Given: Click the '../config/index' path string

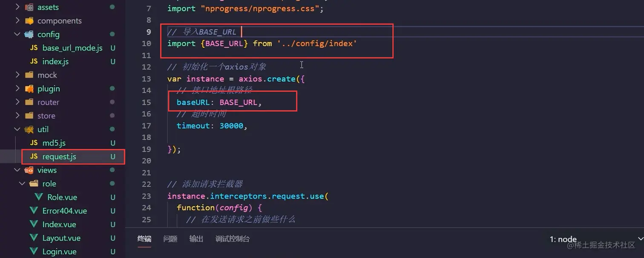Looking at the screenshot, I should pos(317,43).
